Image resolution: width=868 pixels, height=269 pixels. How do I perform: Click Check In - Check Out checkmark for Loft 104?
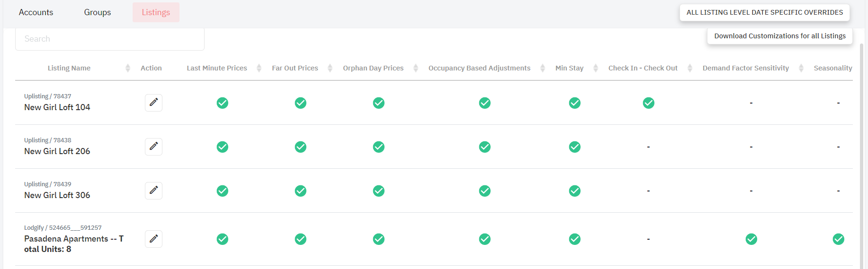649,103
